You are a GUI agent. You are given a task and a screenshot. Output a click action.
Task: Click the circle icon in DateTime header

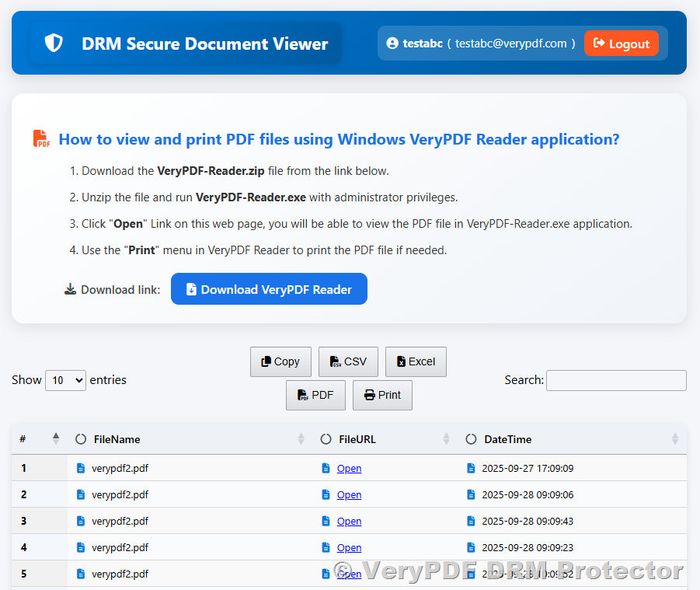coord(471,439)
